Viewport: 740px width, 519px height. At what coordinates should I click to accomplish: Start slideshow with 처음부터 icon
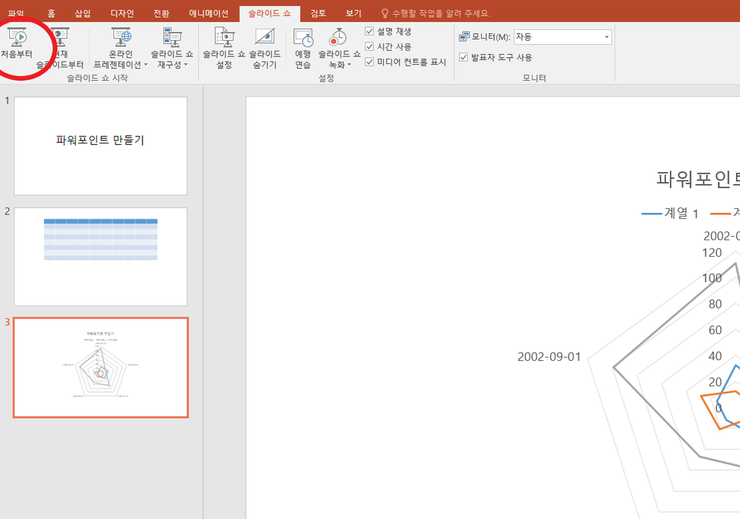(x=17, y=37)
